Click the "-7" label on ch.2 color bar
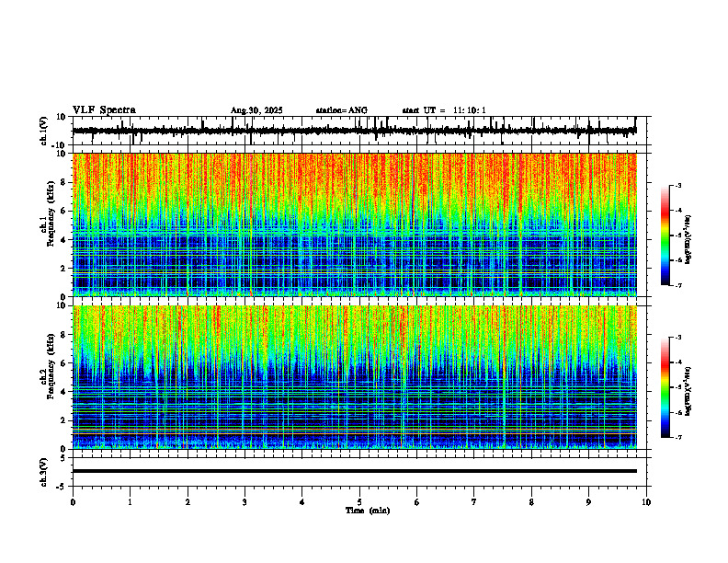Screen dimensions: 728x563 point(678,437)
